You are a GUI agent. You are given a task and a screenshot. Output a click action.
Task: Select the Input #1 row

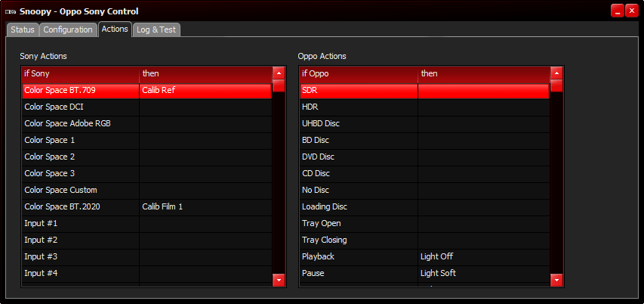pos(146,224)
